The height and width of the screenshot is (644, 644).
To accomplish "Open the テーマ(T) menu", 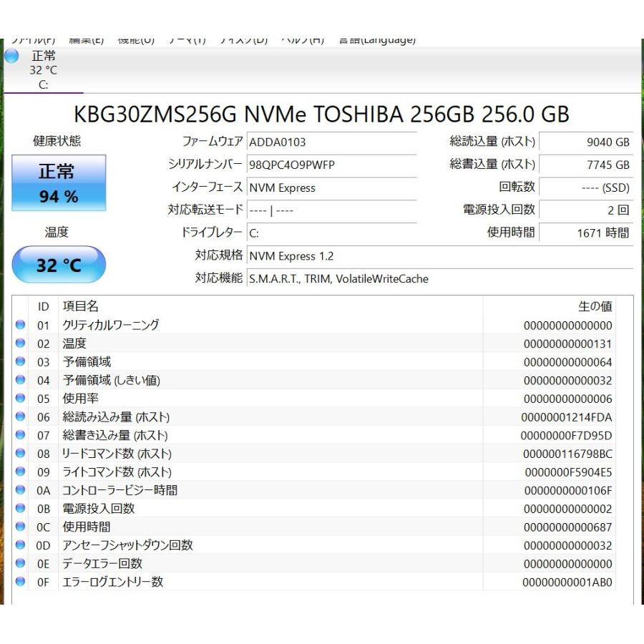I will click(187, 40).
